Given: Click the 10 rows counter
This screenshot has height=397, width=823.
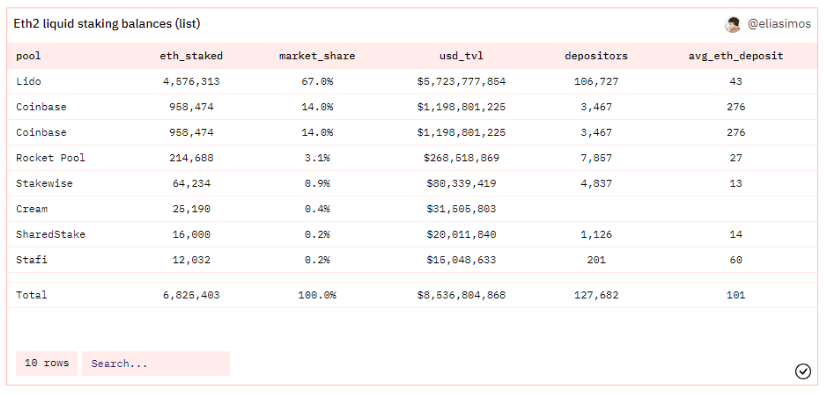Looking at the screenshot, I should click(x=47, y=363).
